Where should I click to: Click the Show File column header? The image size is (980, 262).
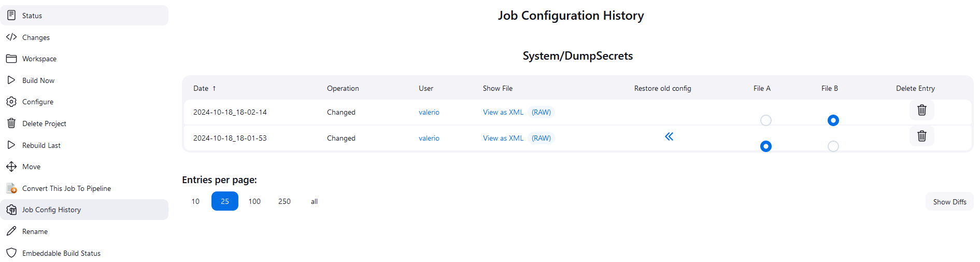click(498, 88)
